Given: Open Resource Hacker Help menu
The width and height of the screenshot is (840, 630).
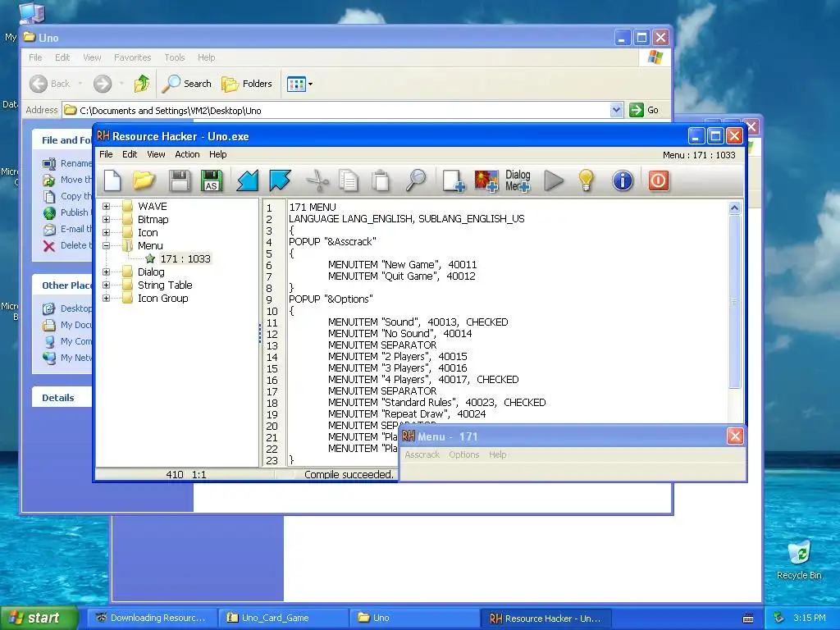Looking at the screenshot, I should pos(217,154).
